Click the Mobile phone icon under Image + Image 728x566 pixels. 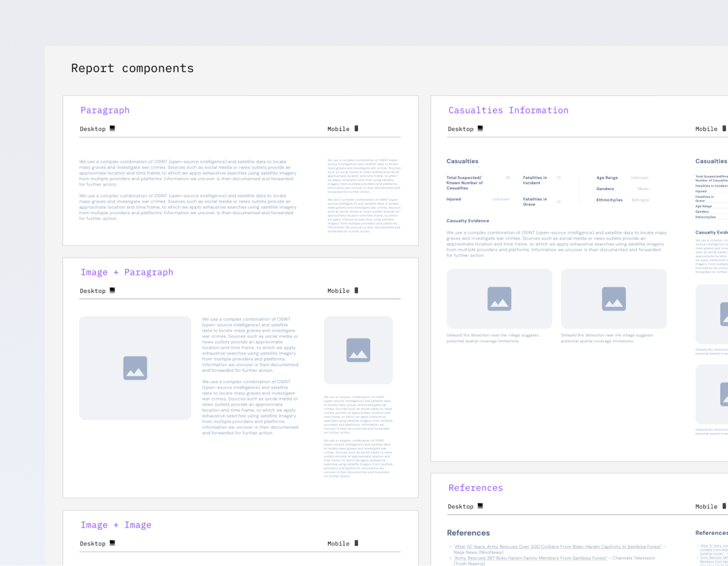point(356,543)
